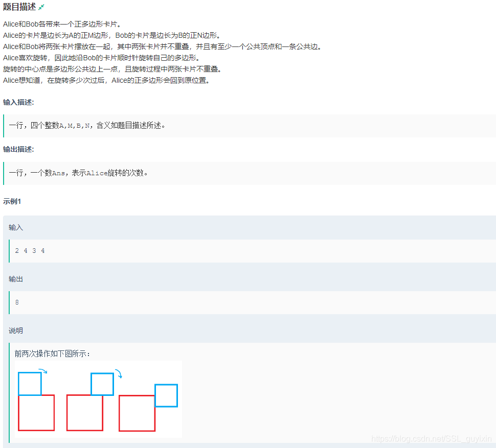Click the text '前两次操作如下图所示:'
496x448 pixels.
[x=52, y=354]
